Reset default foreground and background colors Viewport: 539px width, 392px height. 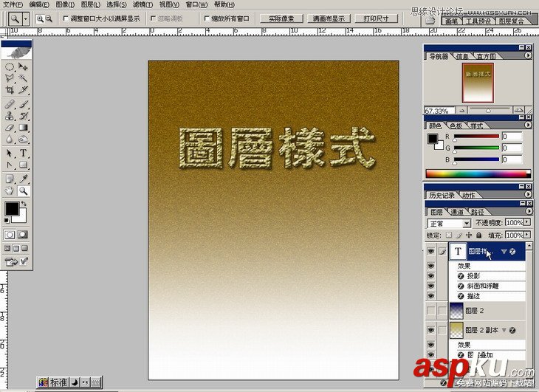click(7, 220)
